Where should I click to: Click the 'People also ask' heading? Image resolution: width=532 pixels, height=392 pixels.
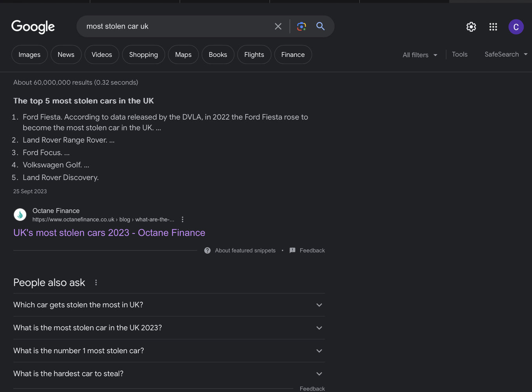(x=49, y=283)
